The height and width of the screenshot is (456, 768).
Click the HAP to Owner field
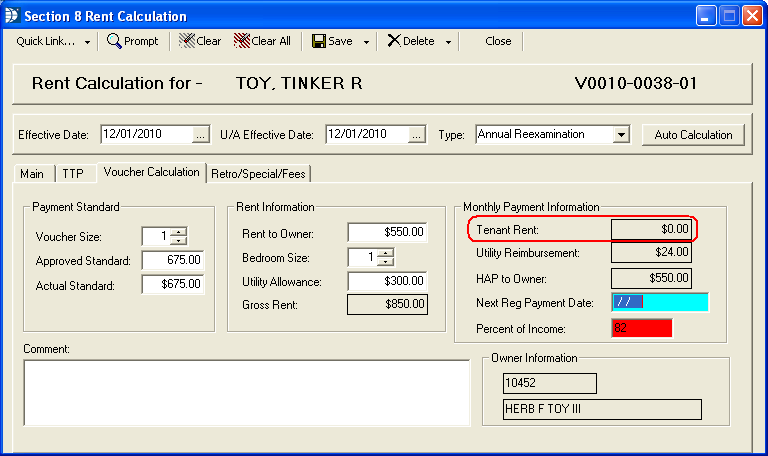pyautogui.click(x=651, y=278)
